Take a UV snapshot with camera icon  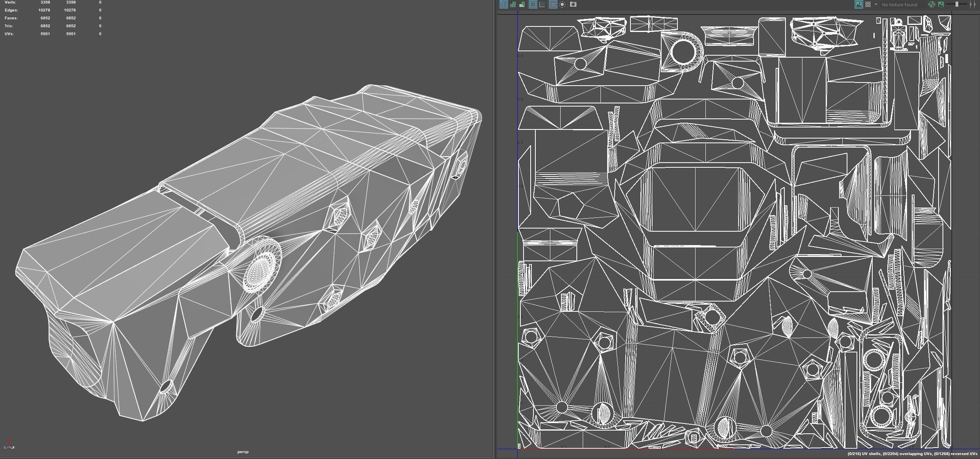[x=573, y=4]
